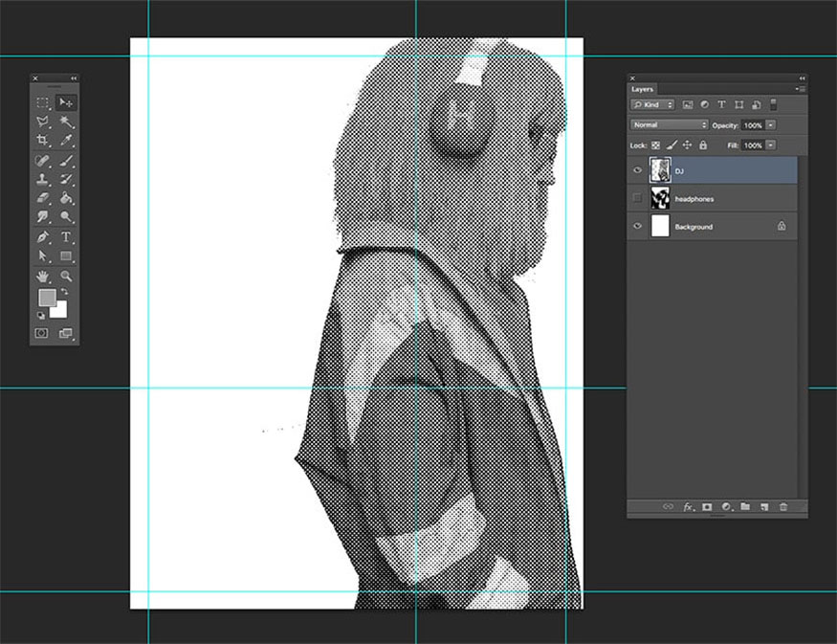This screenshot has height=644, width=837.
Task: Show the headphones layer
Action: pos(637,198)
